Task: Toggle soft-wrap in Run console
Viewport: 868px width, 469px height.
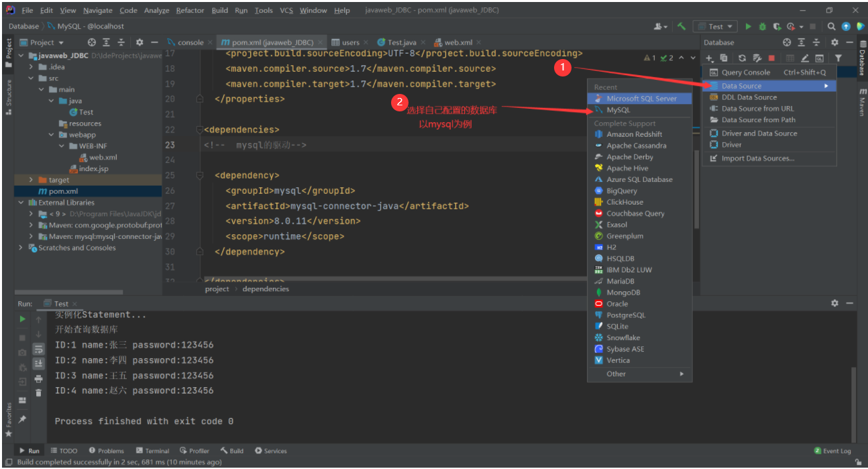Action: pyautogui.click(x=38, y=349)
